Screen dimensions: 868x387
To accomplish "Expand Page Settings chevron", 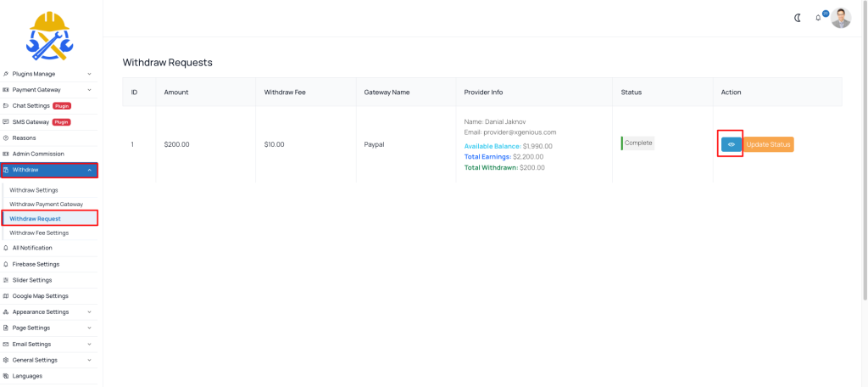I will [x=89, y=328].
